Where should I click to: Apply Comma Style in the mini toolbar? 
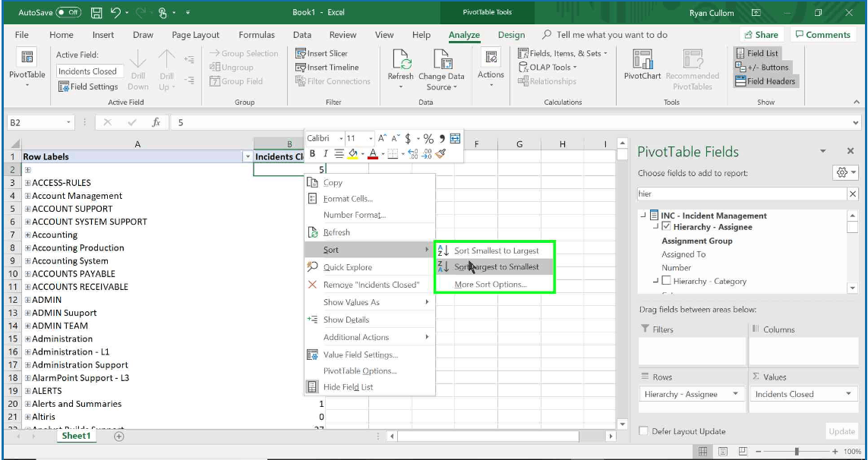point(442,138)
